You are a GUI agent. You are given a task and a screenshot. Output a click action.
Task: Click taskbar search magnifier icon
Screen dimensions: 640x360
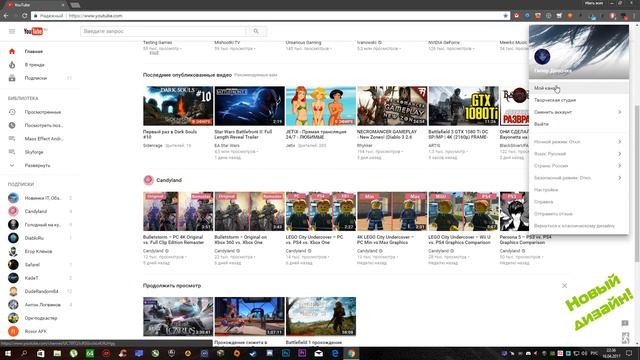[x=24, y=353]
